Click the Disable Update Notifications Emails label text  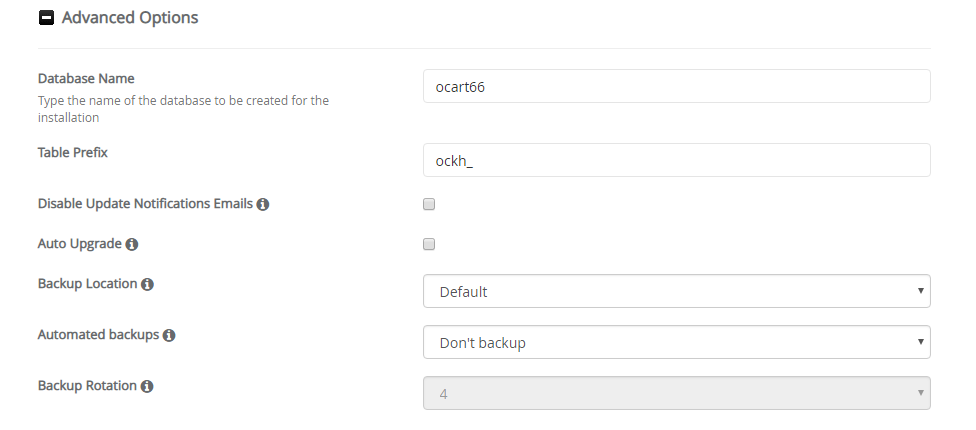click(145, 203)
